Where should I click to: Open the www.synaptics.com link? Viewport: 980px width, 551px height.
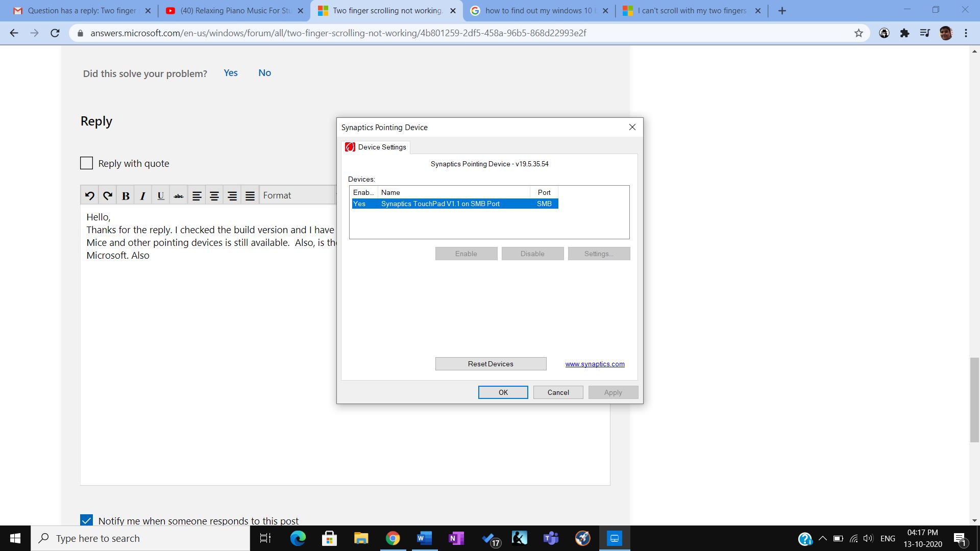point(595,364)
